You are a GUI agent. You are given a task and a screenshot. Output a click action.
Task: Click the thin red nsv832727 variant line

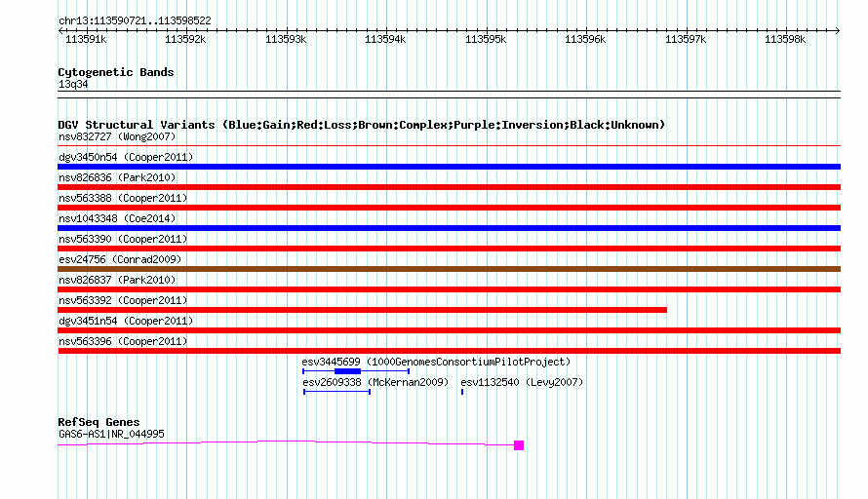tap(449, 146)
